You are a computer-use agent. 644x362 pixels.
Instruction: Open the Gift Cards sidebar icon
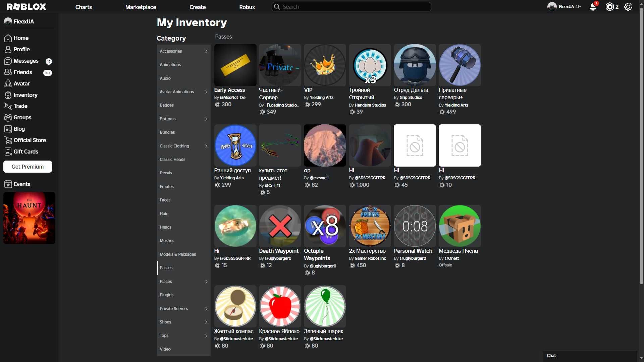click(x=8, y=152)
